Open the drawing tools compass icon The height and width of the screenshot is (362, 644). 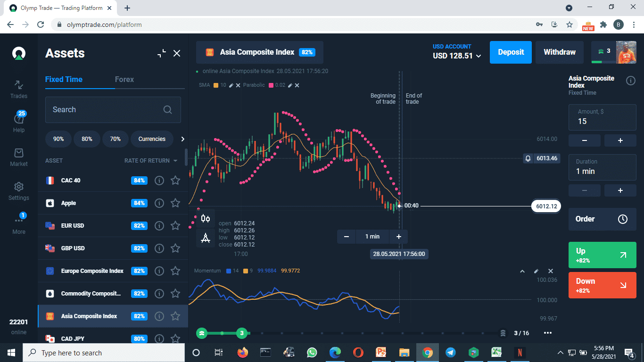pyautogui.click(x=206, y=238)
